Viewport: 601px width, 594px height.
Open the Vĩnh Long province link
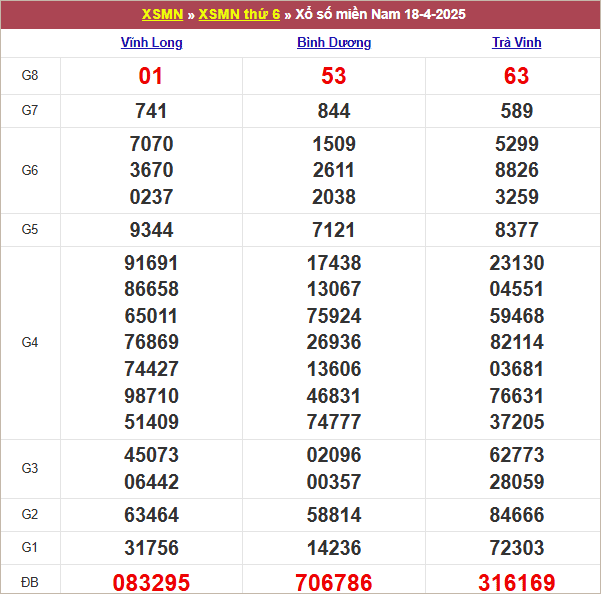tap(151, 43)
